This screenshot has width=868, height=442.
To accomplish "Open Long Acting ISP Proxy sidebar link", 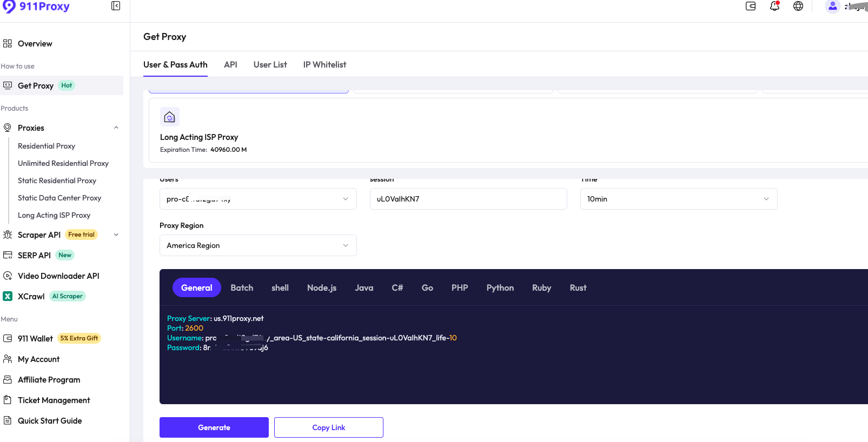I will (x=54, y=215).
